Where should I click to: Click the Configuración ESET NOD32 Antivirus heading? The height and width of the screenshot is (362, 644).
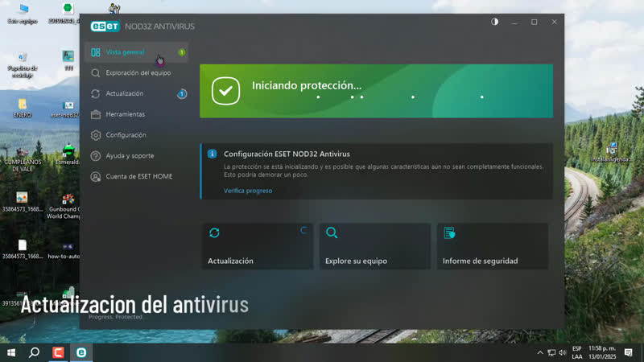pyautogui.click(x=287, y=154)
